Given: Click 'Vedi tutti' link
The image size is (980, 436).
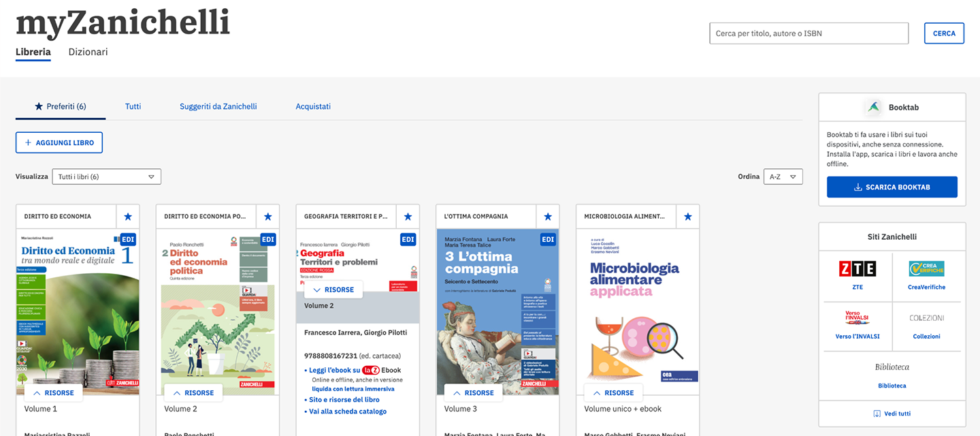Looking at the screenshot, I should pos(892,414).
